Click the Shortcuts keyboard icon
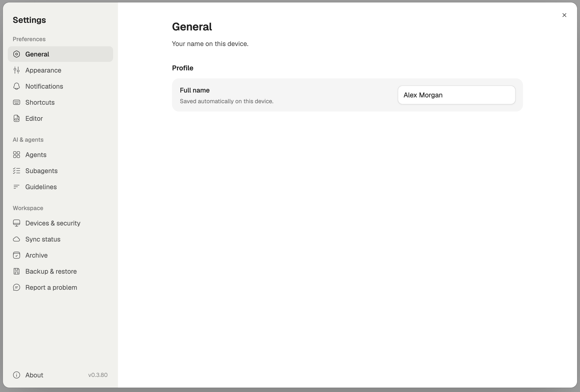 pyautogui.click(x=17, y=102)
